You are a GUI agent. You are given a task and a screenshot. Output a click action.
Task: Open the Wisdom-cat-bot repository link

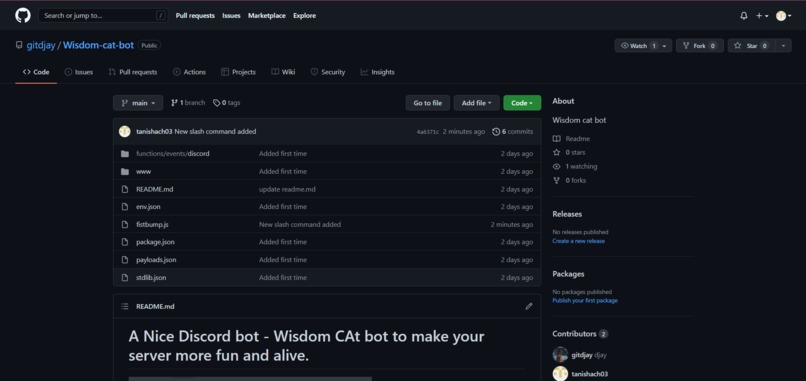(x=98, y=45)
